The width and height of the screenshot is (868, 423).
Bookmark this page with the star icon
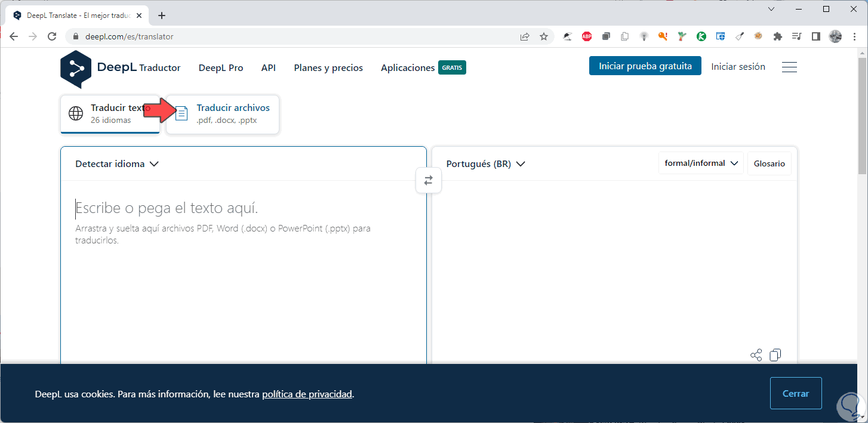coord(544,36)
